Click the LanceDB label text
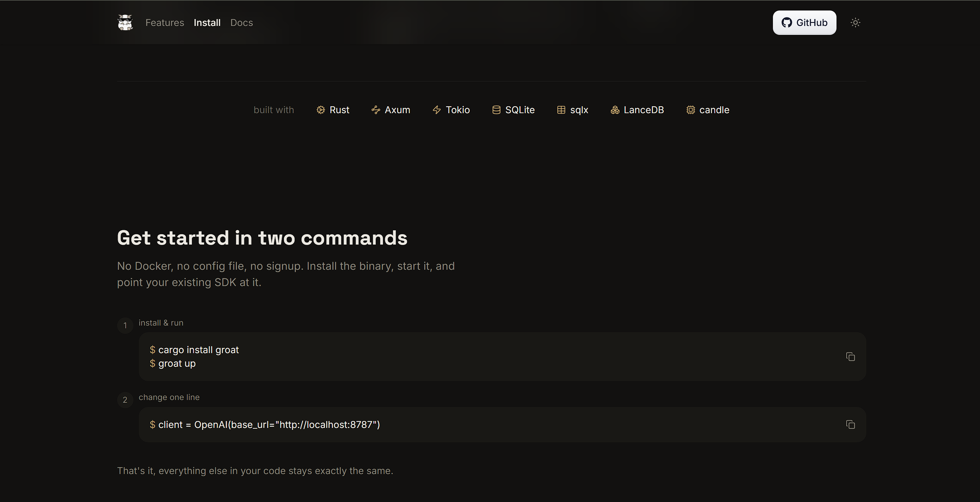980x502 pixels. click(644, 110)
